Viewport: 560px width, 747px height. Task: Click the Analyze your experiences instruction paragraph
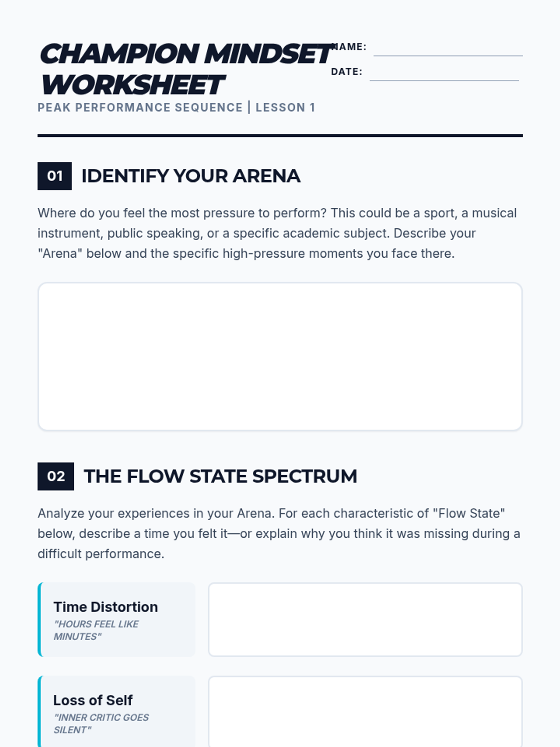tap(279, 533)
